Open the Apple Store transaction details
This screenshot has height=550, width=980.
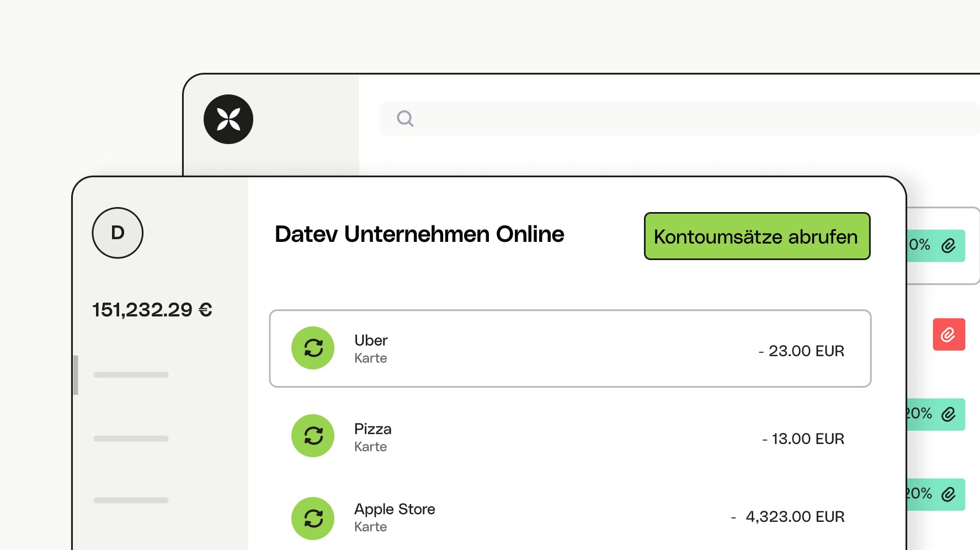pos(569,517)
